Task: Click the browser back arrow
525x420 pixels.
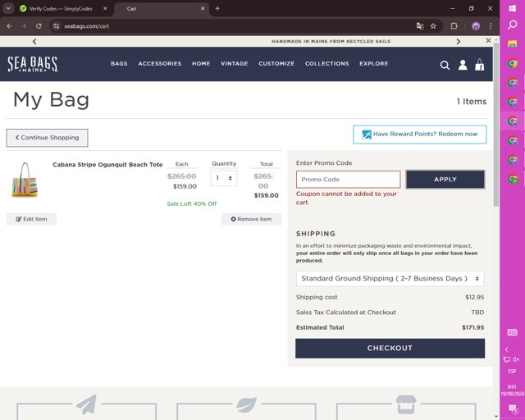Action: (x=9, y=25)
